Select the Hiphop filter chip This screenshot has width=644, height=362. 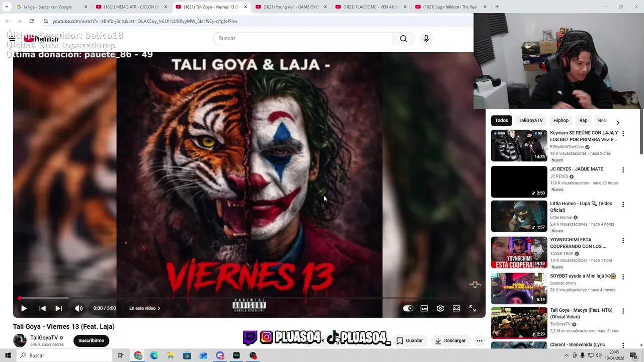(x=561, y=120)
